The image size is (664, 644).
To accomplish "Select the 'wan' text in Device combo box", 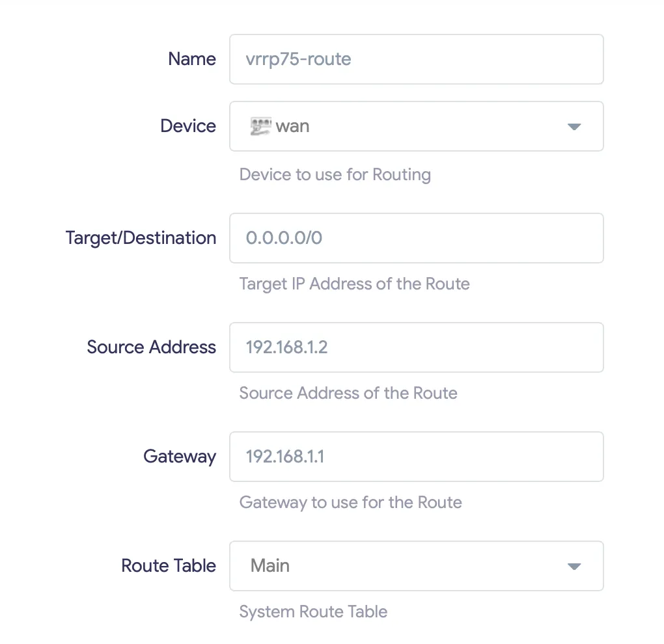I will pos(292,126).
